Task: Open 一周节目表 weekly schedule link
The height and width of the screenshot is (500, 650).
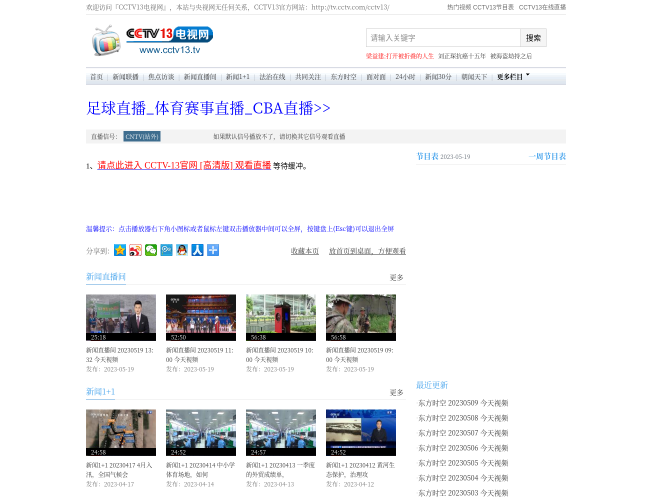Action: (547, 156)
